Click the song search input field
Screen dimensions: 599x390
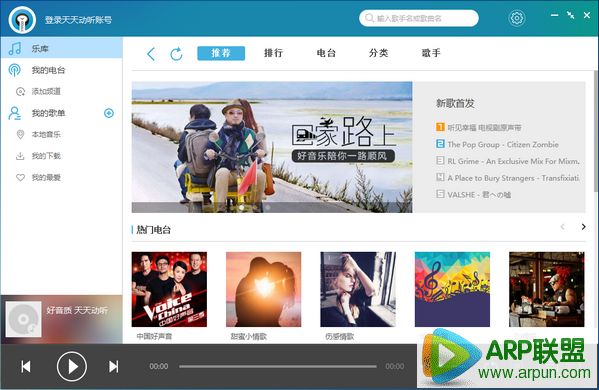tap(419, 18)
